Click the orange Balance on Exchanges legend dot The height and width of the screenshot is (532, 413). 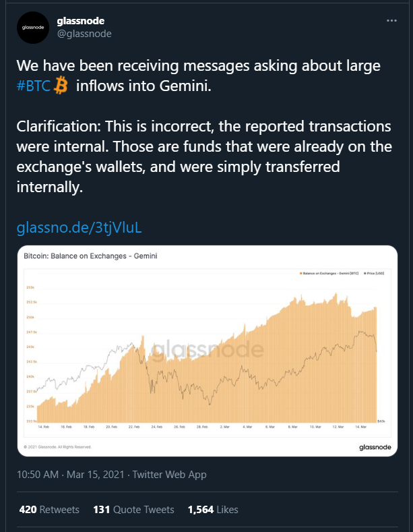click(x=300, y=273)
